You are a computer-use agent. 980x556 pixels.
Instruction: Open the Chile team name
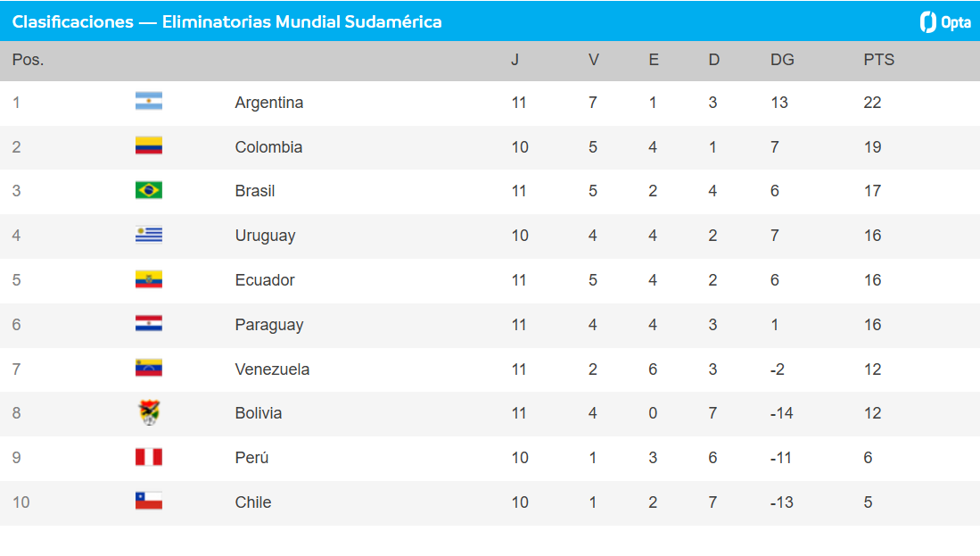253,502
